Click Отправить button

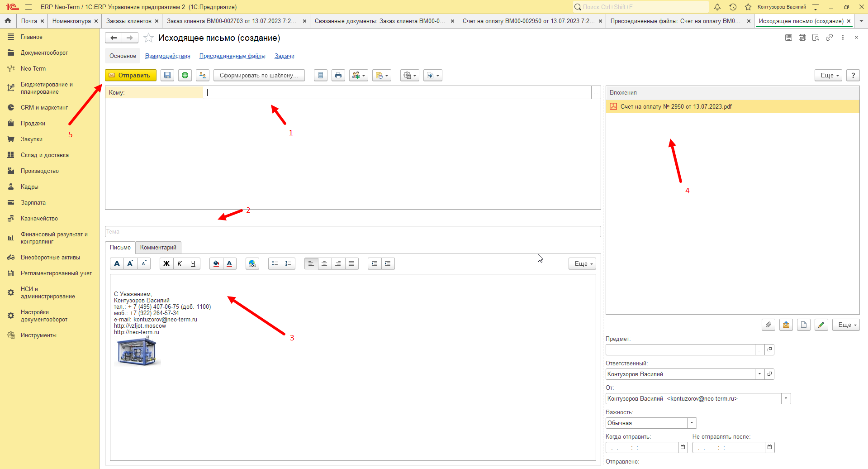click(x=131, y=75)
